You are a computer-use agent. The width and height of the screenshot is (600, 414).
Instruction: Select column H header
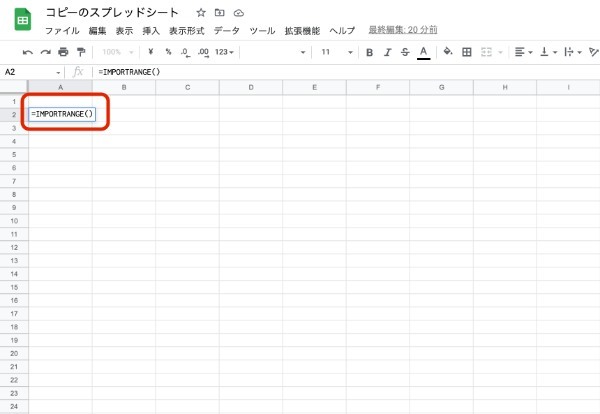(x=505, y=88)
